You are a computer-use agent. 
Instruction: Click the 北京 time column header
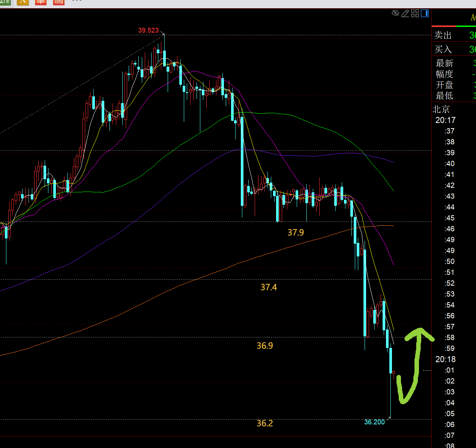[x=441, y=109]
